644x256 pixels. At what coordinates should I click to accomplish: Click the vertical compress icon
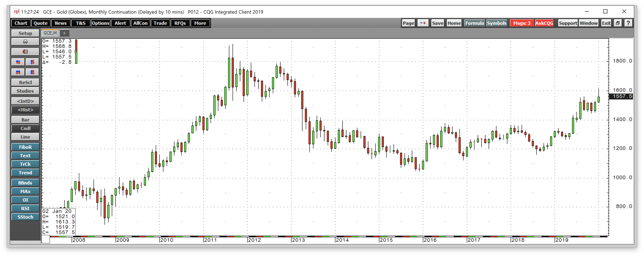click(32, 72)
